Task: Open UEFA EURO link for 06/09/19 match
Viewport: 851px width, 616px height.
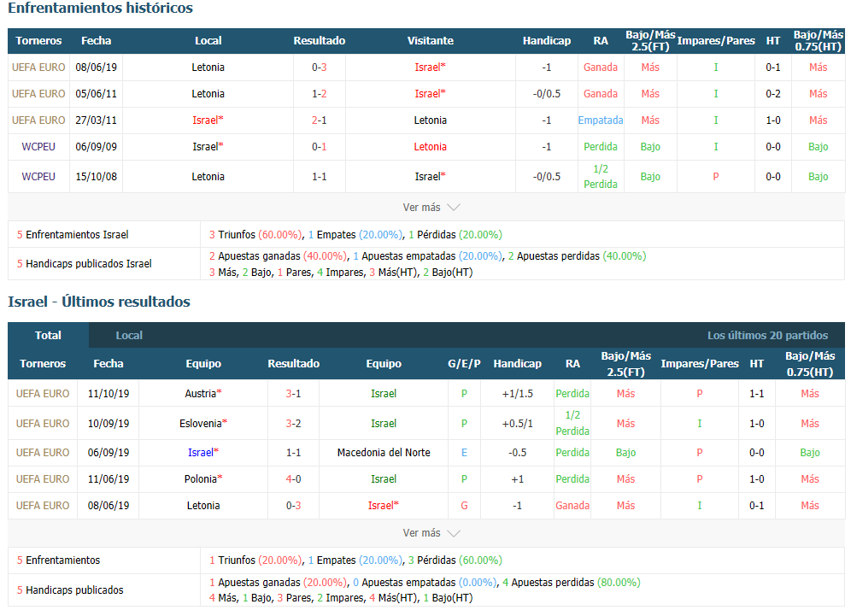Action: pos(43,453)
